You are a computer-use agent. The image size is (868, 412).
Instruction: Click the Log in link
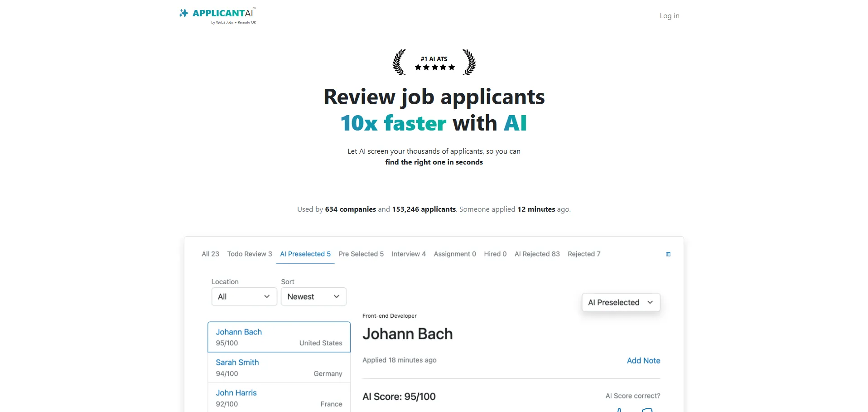pyautogui.click(x=669, y=16)
